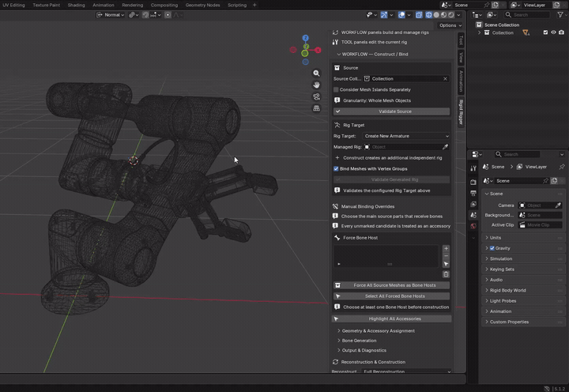
Task: Toggle Collection render camera icon in outliner
Action: [x=561, y=32]
